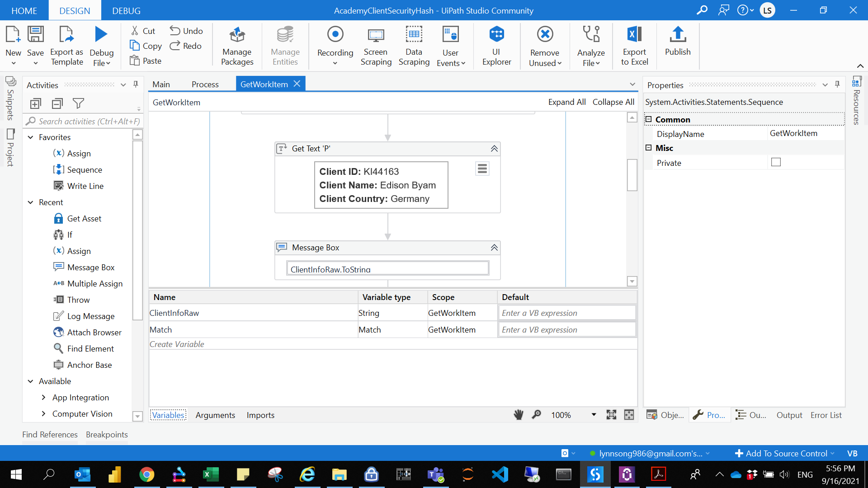Switch to DEBUG ribbon tab
The width and height of the screenshot is (868, 488).
(126, 10)
